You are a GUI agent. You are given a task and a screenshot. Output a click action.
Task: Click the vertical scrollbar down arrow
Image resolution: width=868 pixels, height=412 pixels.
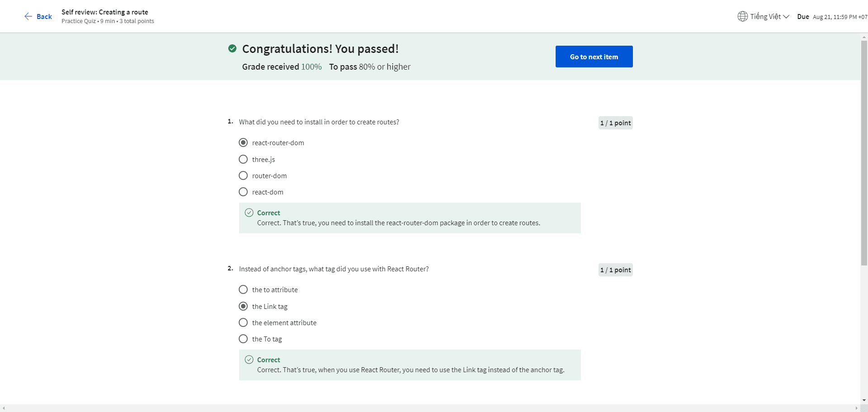coord(864,400)
